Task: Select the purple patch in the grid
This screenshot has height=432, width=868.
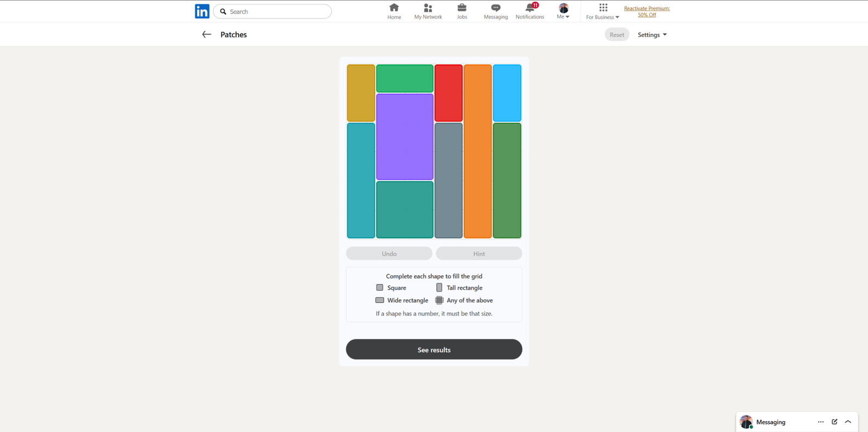Action: [x=405, y=137]
